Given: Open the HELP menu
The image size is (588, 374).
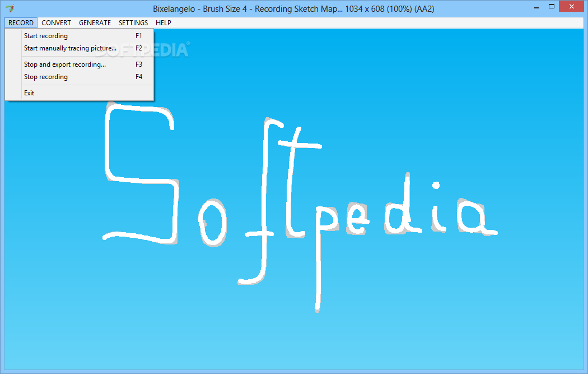Looking at the screenshot, I should click(x=164, y=23).
